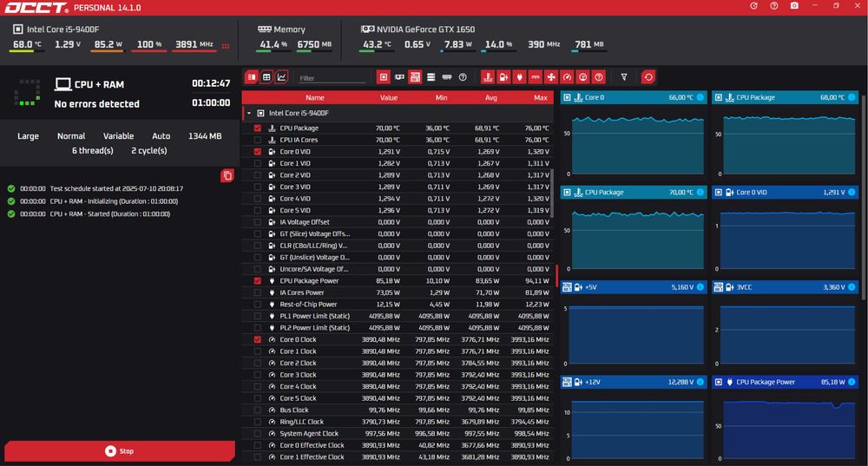Select the Core 5 Clock row
This screenshot has width=868, height=466.
398,398
